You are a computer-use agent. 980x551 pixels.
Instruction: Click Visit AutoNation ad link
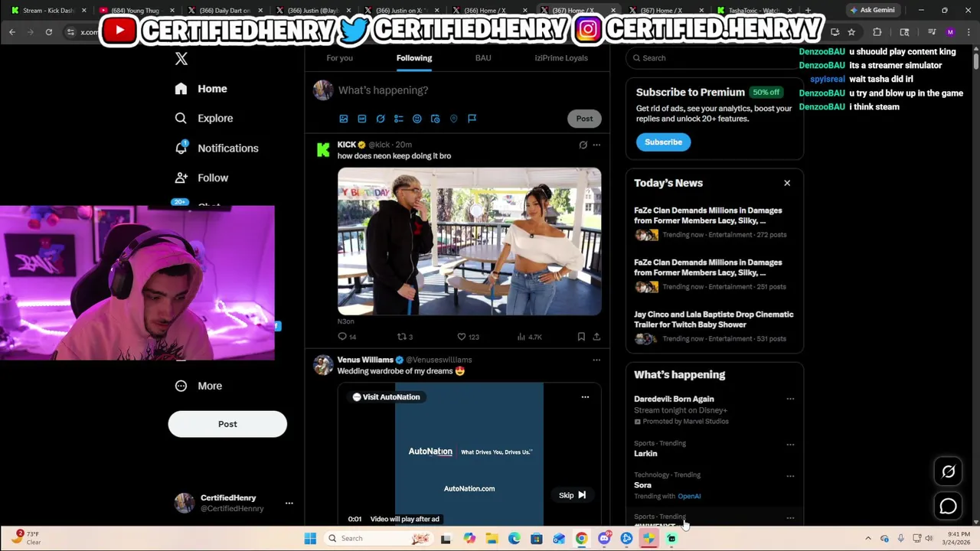coord(386,397)
